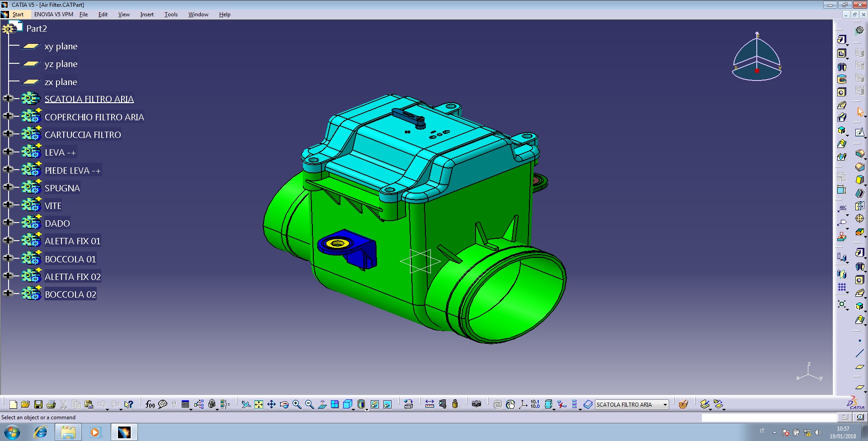The height and width of the screenshot is (441, 868).
Task: Select the xy plane in tree
Action: (61, 47)
